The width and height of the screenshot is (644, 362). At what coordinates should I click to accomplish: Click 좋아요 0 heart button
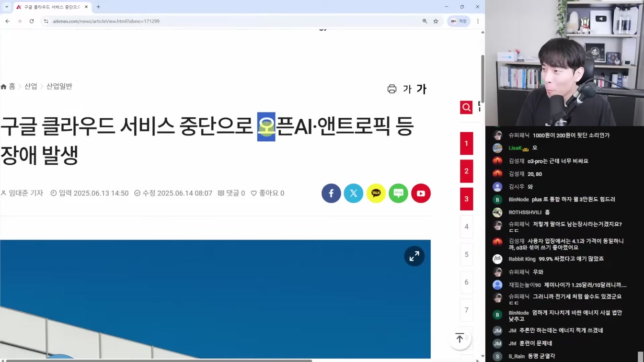[267, 193]
